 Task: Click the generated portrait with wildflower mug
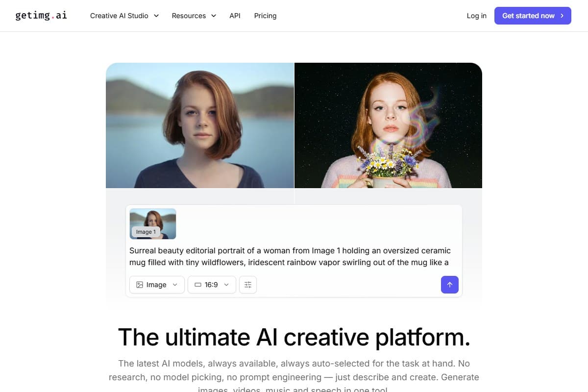(388, 125)
